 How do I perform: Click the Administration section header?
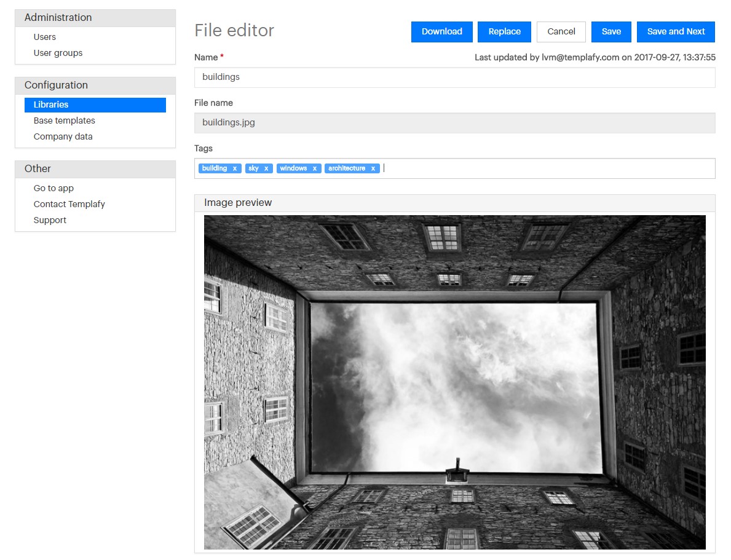[95, 18]
